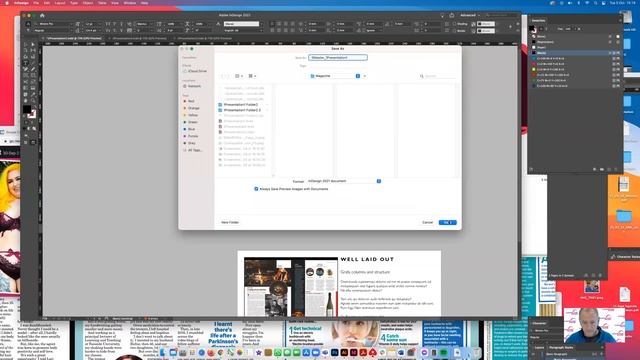Screen dimensions: 640x360
Task: Switch to the third document tab
Action: click(204, 38)
